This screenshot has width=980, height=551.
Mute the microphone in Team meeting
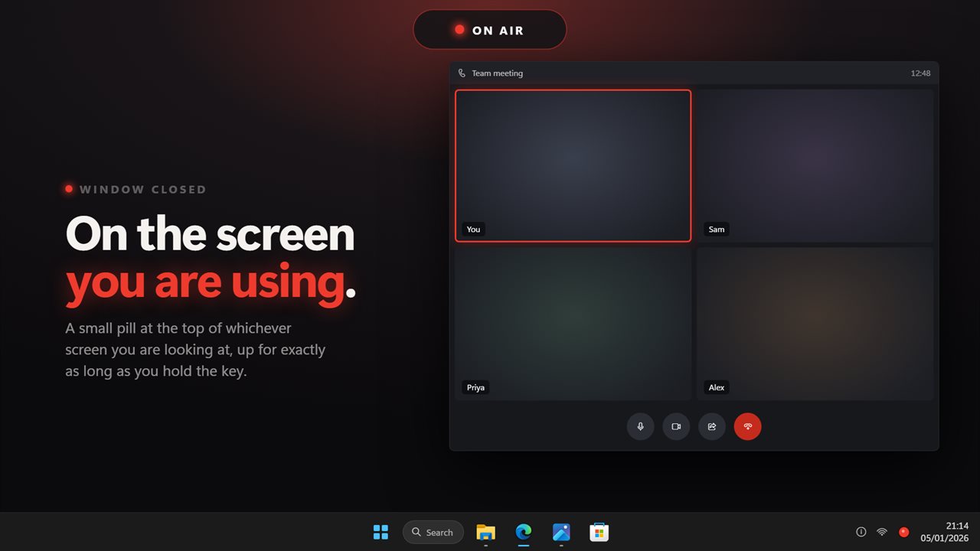coord(640,426)
